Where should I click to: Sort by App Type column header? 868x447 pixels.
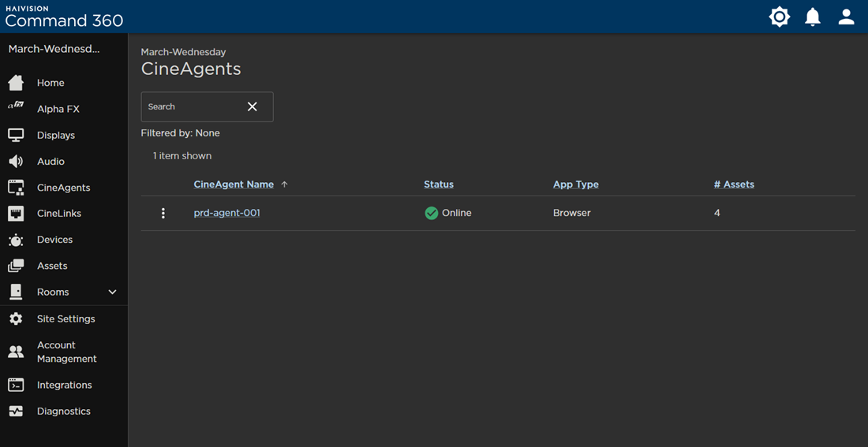coord(576,184)
